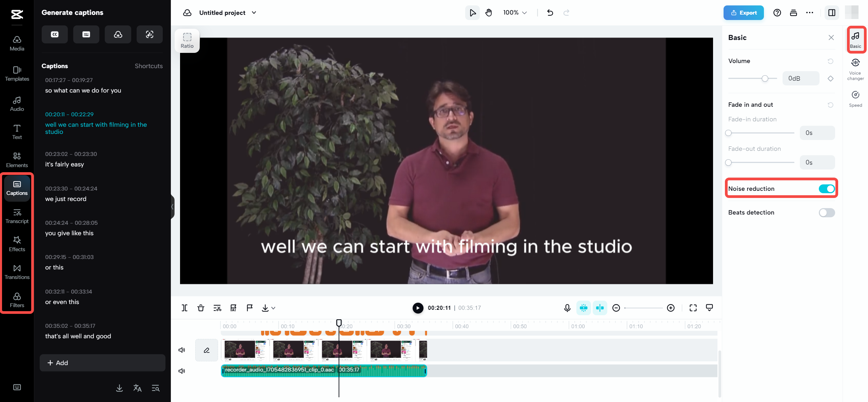Switch to the Speed panel
Screen dimensions: 868x402
coord(855,98)
